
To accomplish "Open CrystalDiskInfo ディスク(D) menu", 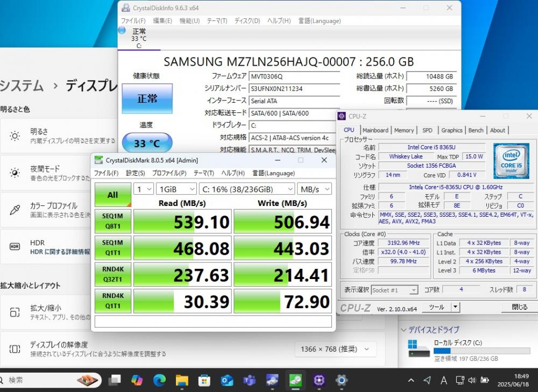I will point(247,21).
